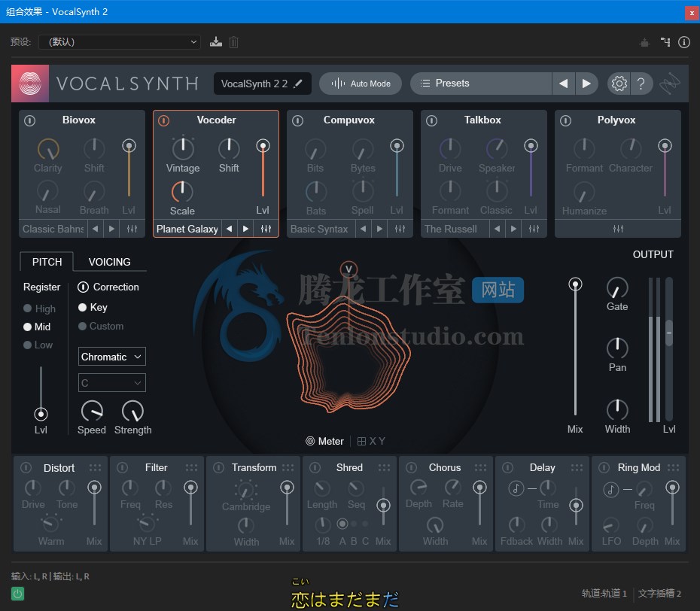This screenshot has width=700, height=611.
Task: Switch to VOICING tab
Action: (109, 262)
